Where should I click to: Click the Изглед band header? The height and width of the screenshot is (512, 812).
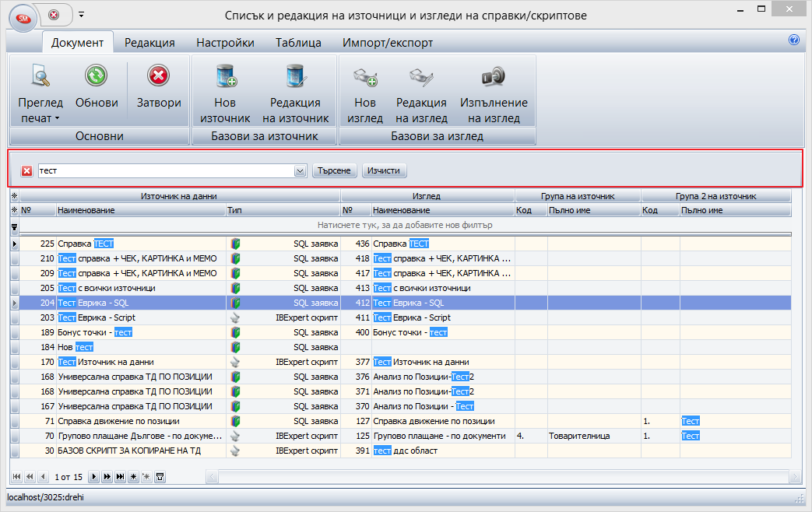click(427, 196)
